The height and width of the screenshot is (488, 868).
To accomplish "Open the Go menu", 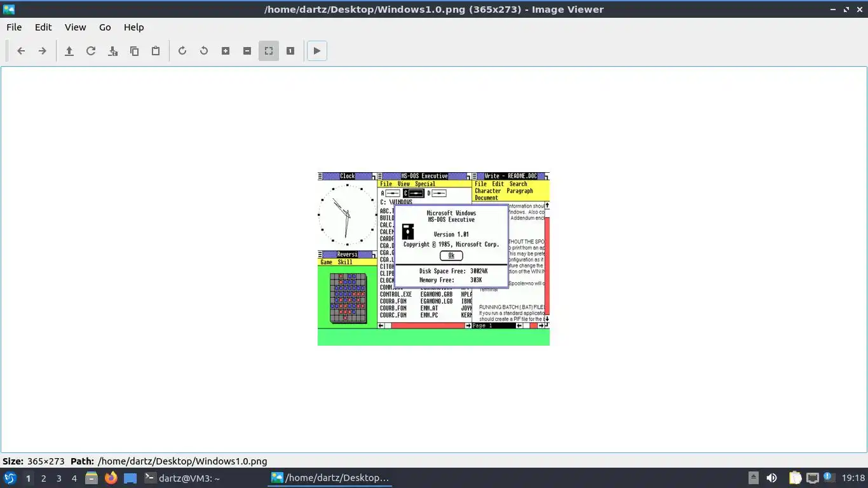I will pyautogui.click(x=105, y=27).
